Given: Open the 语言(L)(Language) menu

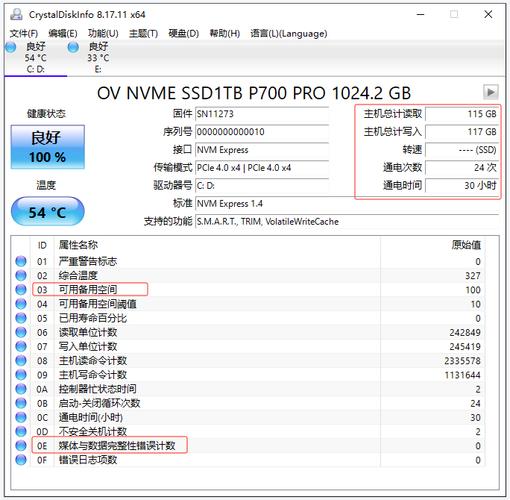Looking at the screenshot, I should coord(289,33).
